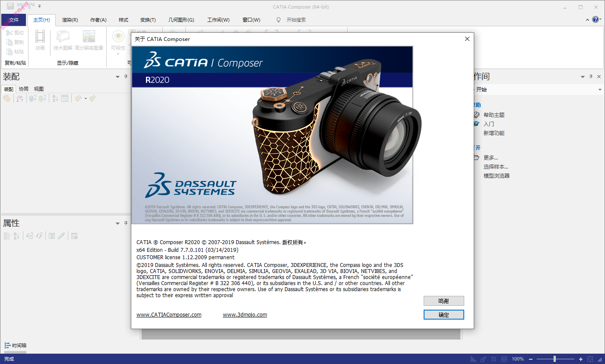The image size is (605, 364).
Task: Click the add-property list icon in 属性 toolbar
Action: point(74,236)
